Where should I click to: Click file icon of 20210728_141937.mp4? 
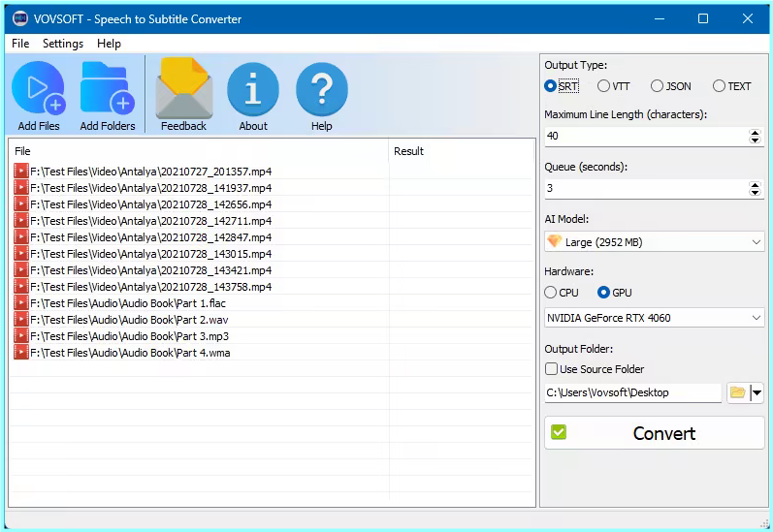21,188
